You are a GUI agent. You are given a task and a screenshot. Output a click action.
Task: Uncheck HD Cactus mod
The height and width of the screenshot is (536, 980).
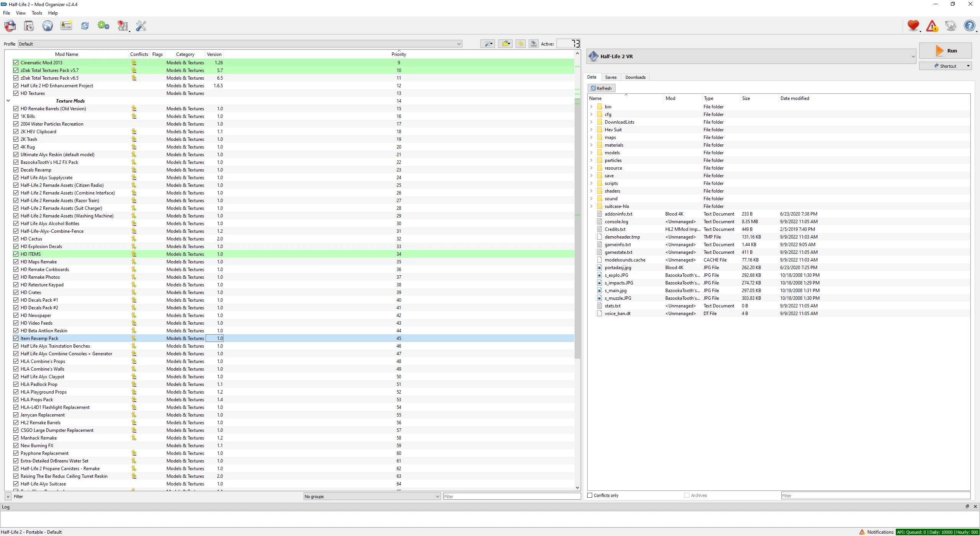coord(16,239)
